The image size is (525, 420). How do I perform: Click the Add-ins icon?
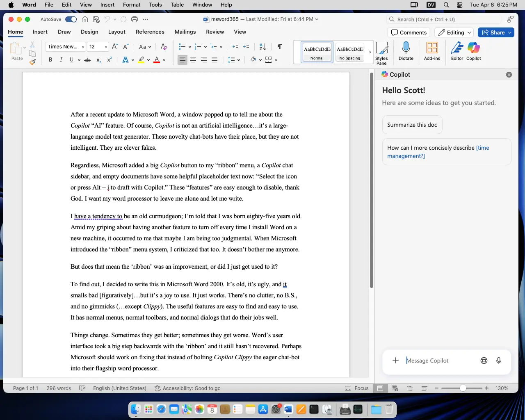pyautogui.click(x=432, y=48)
